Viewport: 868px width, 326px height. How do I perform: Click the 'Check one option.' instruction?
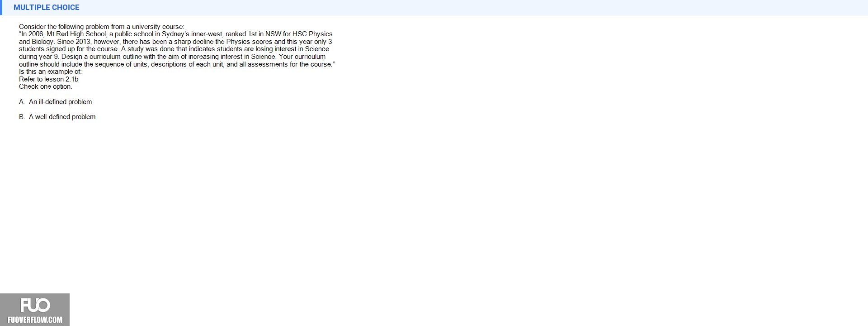pos(46,86)
